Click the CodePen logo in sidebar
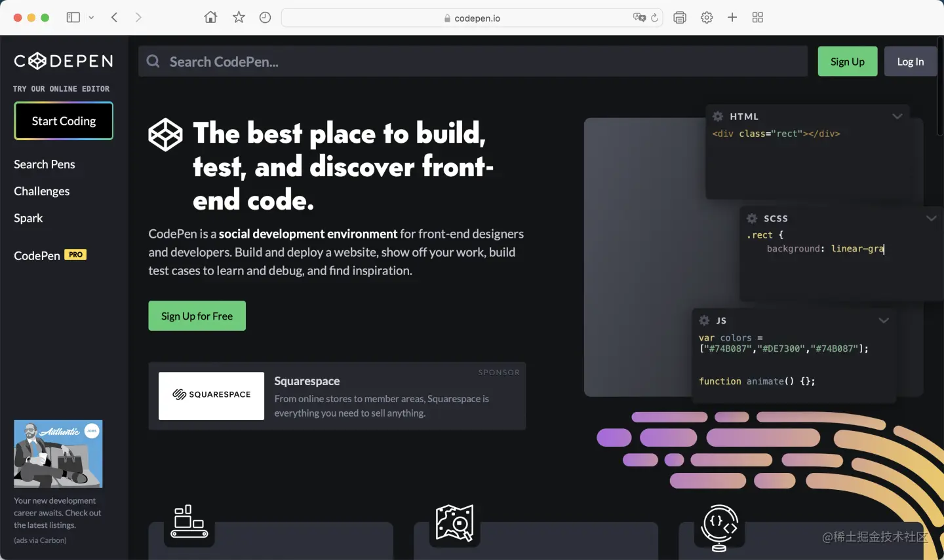Screen dimensions: 944x560 [x=64, y=61]
